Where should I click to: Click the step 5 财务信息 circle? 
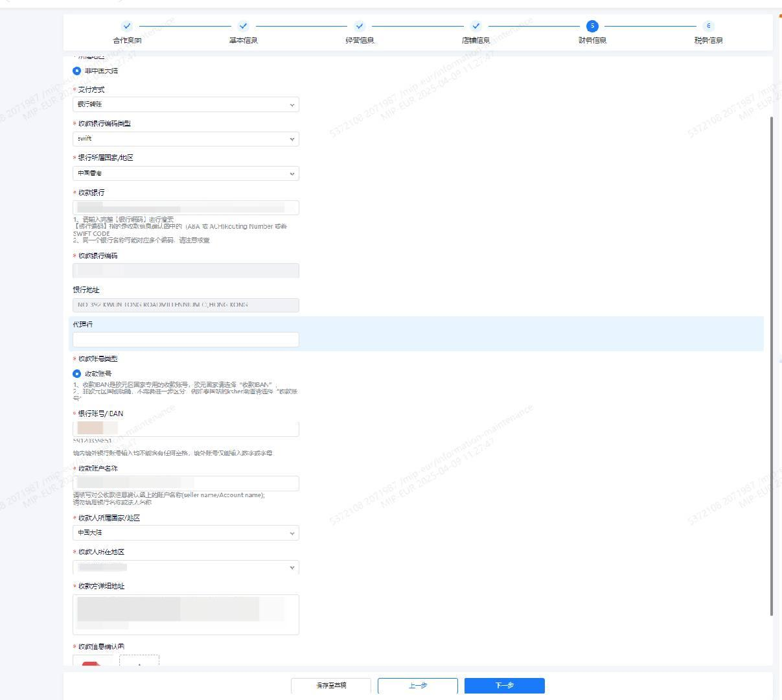(592, 26)
